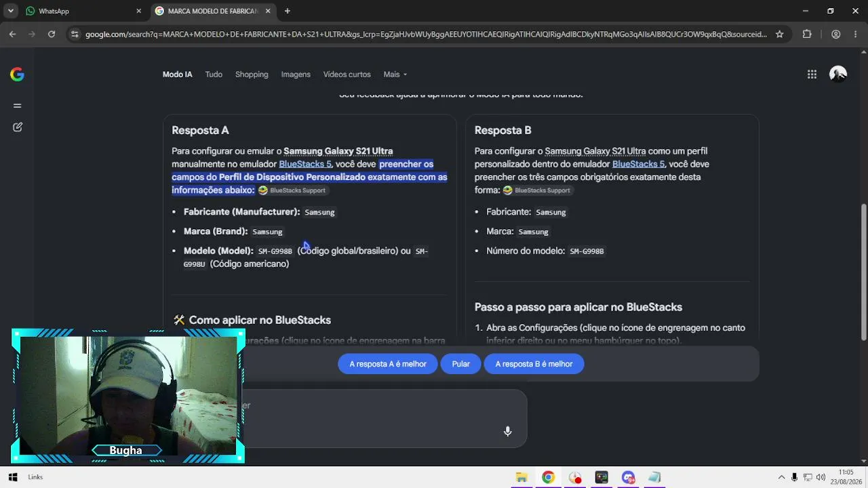Open the Shopping results tab
This screenshot has height=488, width=868.
pyautogui.click(x=252, y=75)
